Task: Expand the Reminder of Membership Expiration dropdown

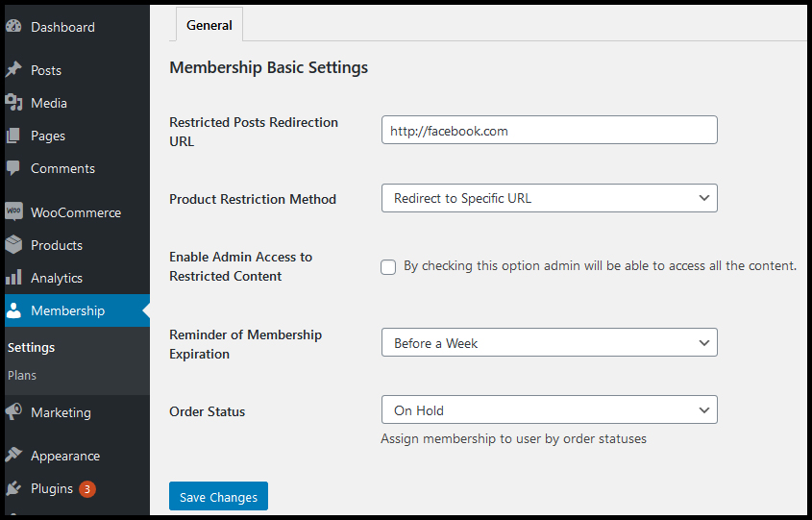Action: click(x=549, y=342)
